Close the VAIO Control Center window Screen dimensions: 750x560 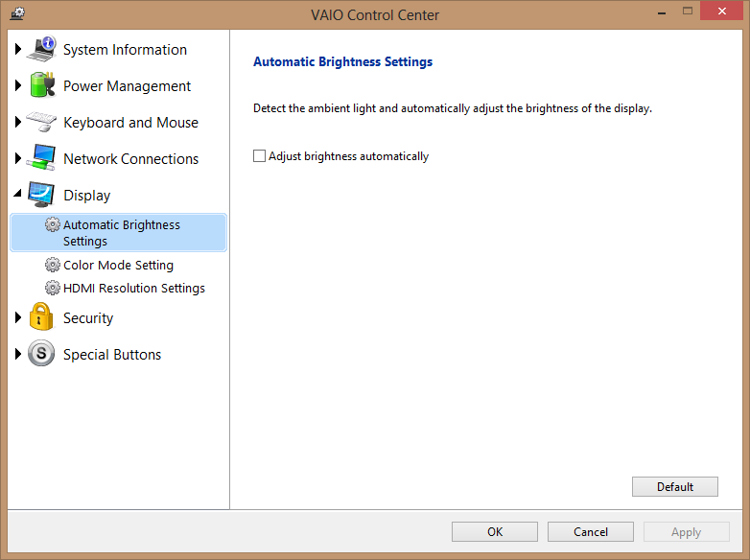(x=722, y=11)
